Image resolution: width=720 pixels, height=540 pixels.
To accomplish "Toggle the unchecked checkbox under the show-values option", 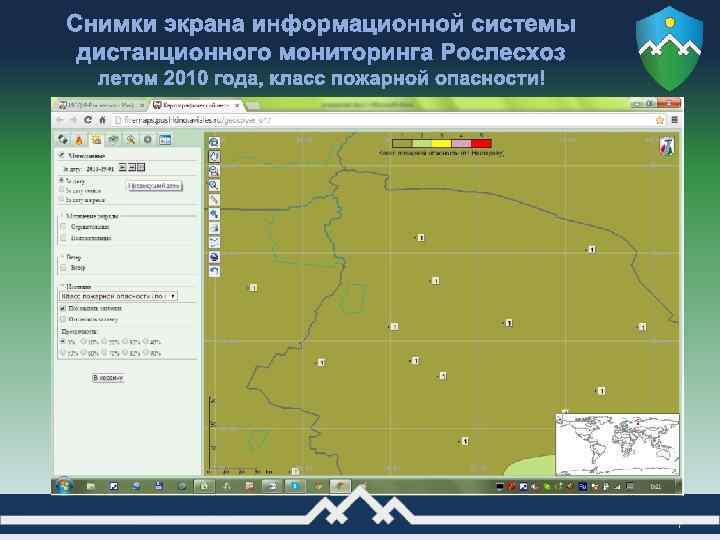I will tap(63, 319).
